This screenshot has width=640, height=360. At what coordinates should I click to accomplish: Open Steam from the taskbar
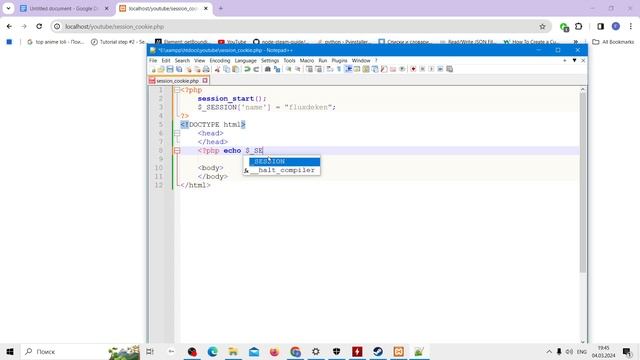click(x=378, y=351)
